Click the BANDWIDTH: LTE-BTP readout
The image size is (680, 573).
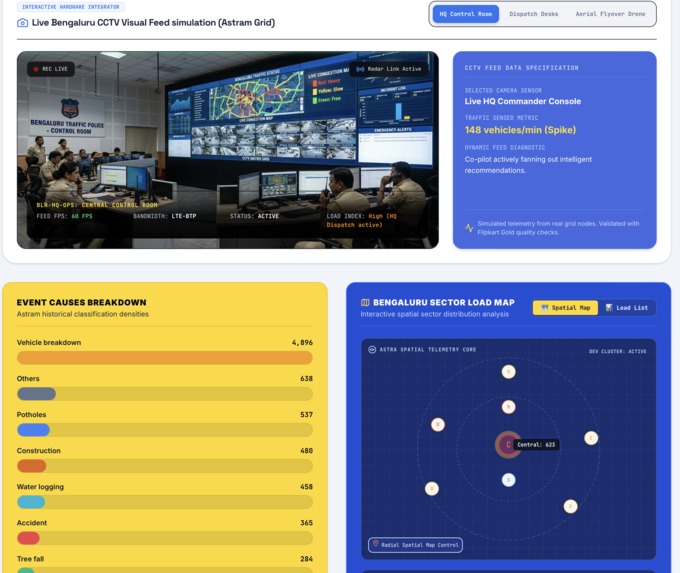(x=165, y=216)
